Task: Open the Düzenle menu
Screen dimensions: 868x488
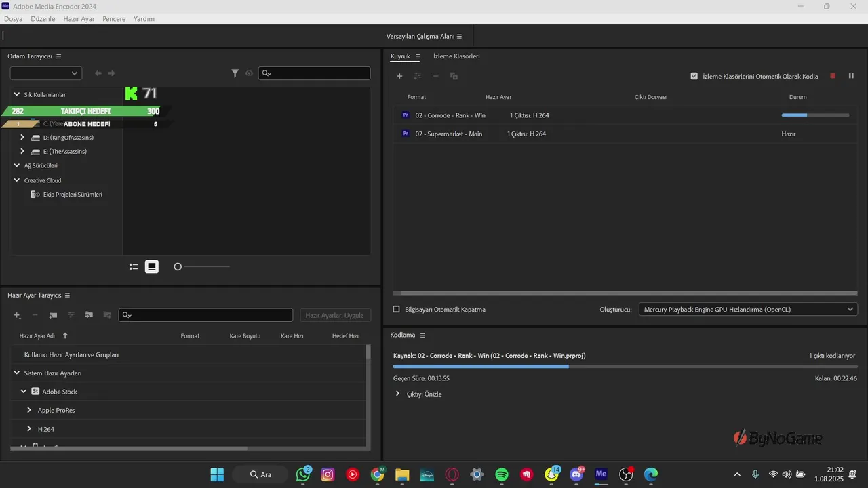Action: tap(43, 19)
